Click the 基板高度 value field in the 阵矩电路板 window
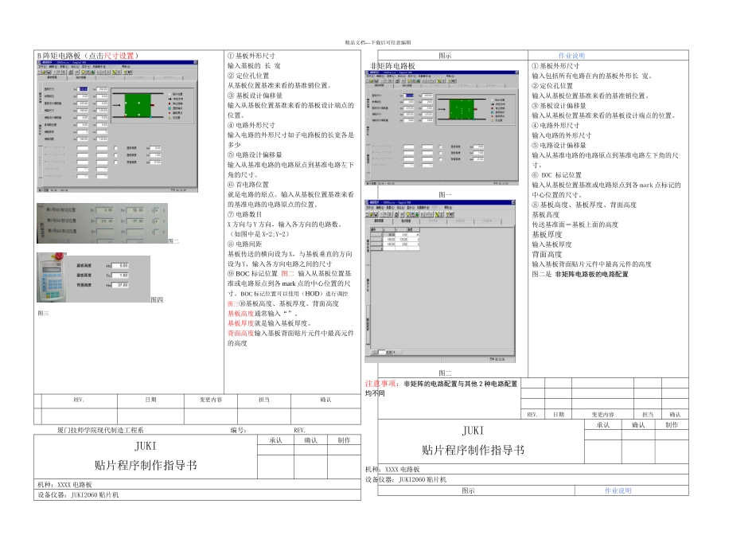 pos(155,148)
